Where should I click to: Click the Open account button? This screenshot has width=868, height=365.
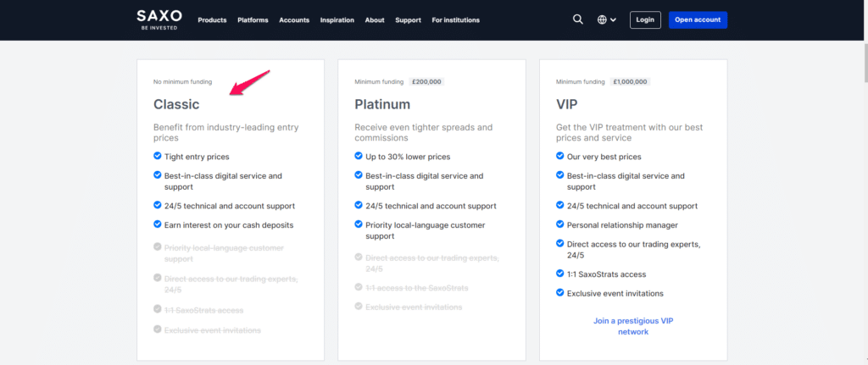[698, 20]
